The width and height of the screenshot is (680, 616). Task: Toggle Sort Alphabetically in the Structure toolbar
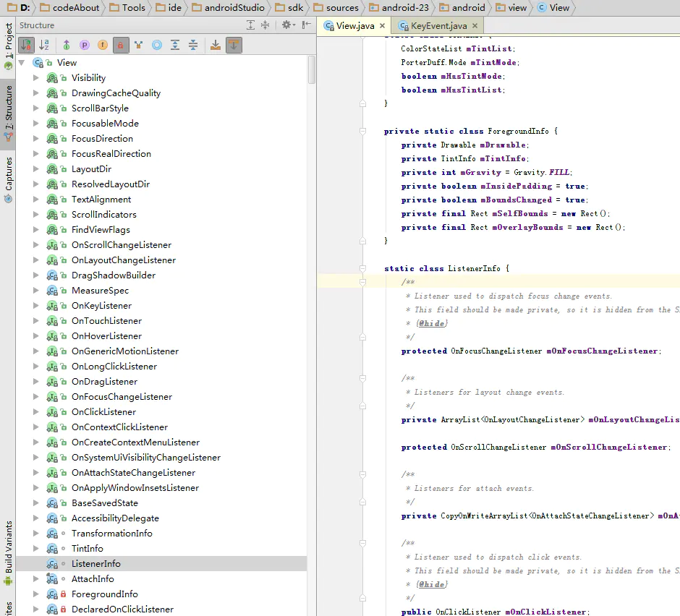pyautogui.click(x=43, y=45)
